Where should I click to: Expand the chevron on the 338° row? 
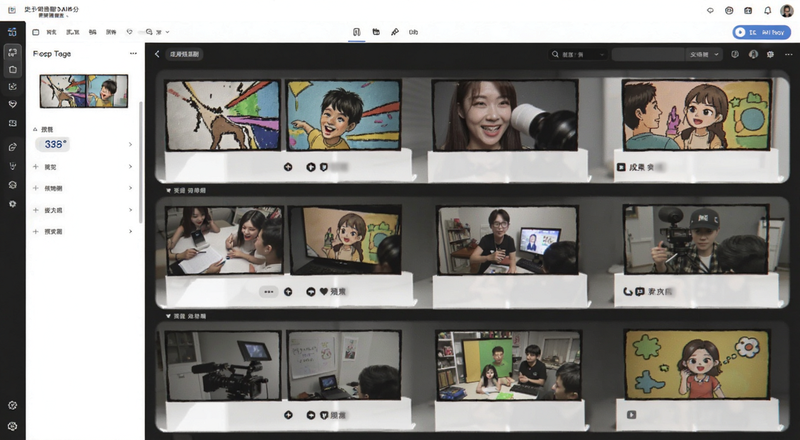pos(130,144)
